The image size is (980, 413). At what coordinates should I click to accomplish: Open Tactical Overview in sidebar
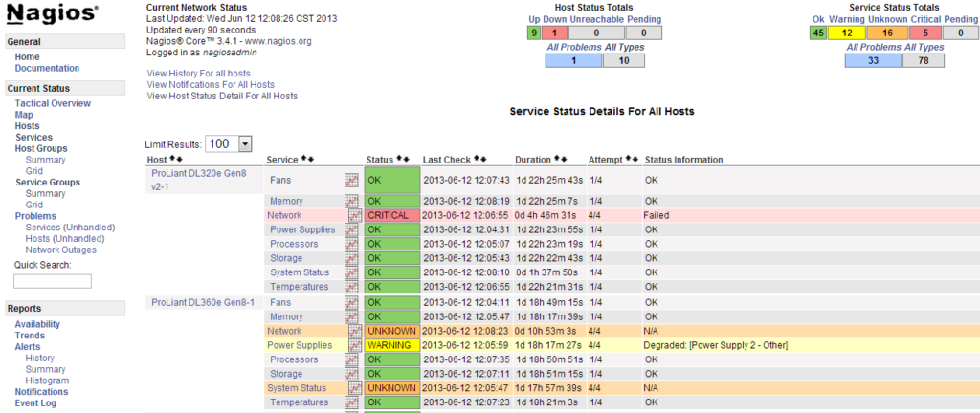point(54,103)
